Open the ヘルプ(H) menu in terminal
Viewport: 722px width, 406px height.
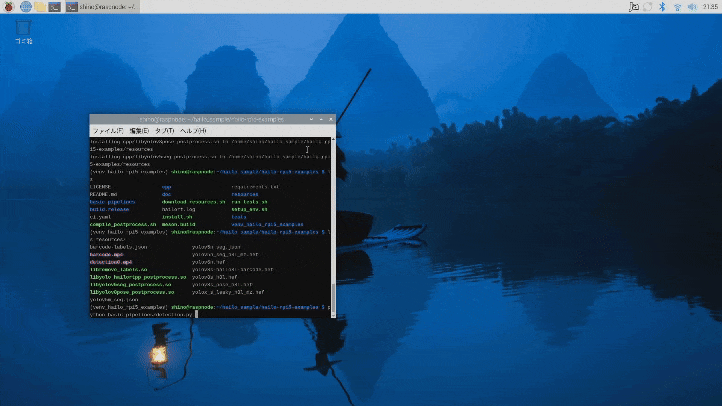[x=193, y=131]
